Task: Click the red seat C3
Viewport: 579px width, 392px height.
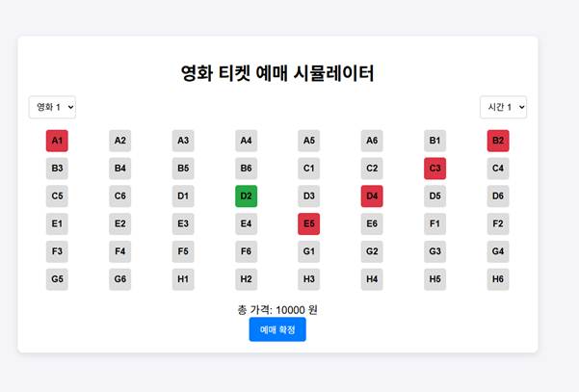Action: click(x=434, y=169)
